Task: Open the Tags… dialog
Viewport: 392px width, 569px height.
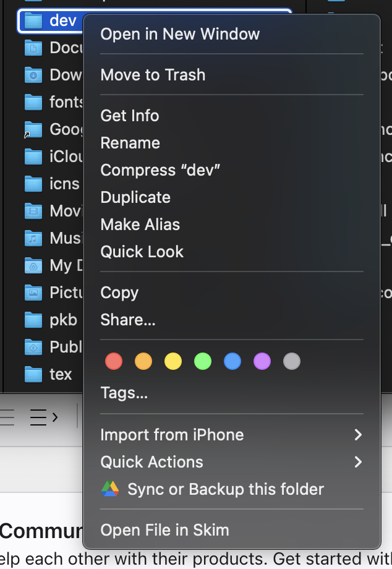Action: click(x=124, y=393)
